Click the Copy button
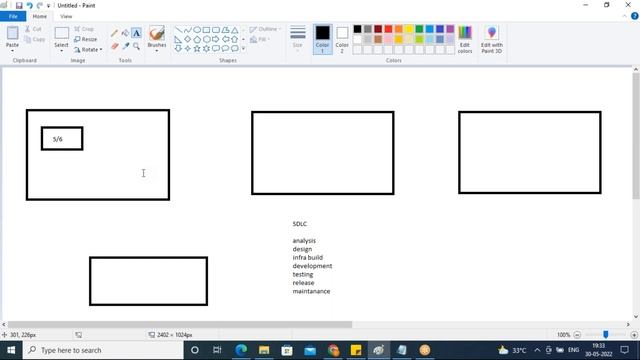 pos(34,39)
